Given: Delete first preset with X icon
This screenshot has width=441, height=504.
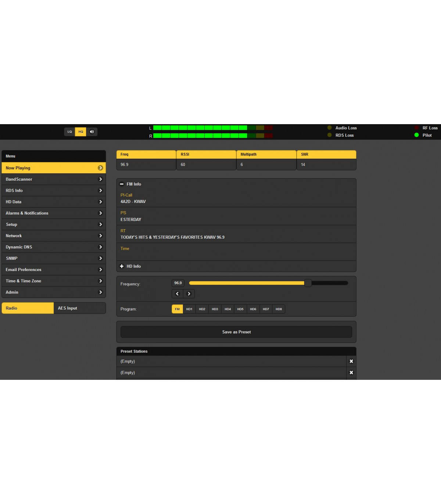Looking at the screenshot, I should [351, 361].
